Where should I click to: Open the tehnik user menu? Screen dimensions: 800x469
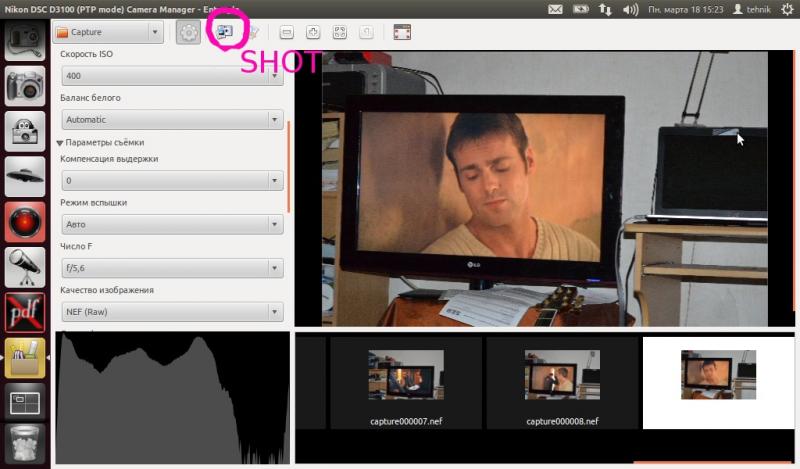(x=752, y=9)
